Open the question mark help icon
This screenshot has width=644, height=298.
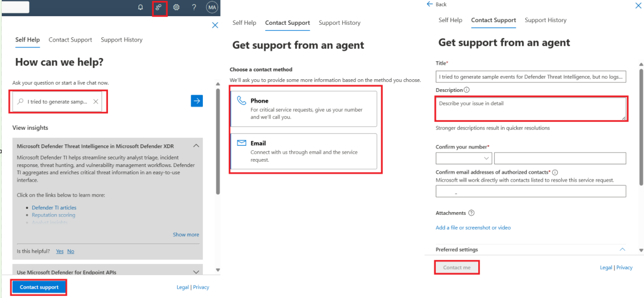pos(194,7)
